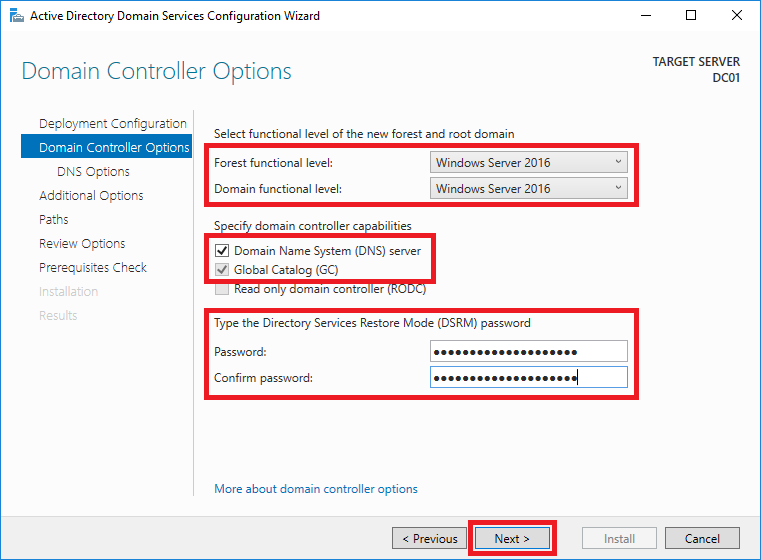Go back with the Previous button
761x560 pixels.
click(430, 538)
